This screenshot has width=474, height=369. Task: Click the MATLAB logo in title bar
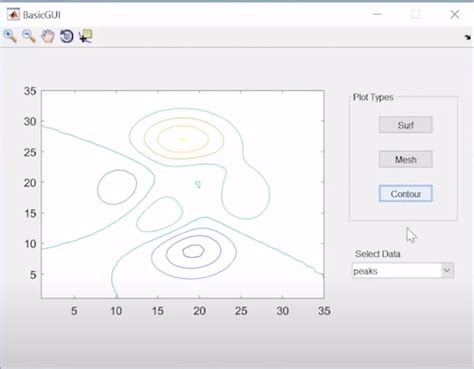pyautogui.click(x=13, y=14)
